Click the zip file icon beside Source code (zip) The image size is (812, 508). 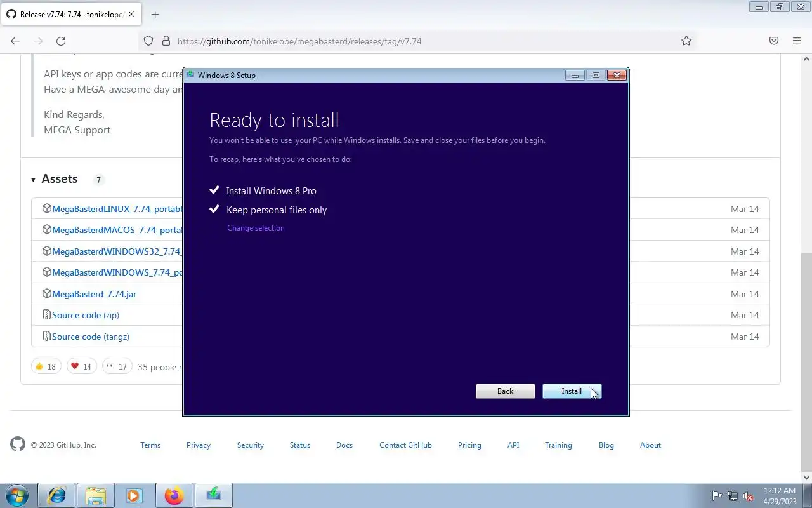pos(46,315)
